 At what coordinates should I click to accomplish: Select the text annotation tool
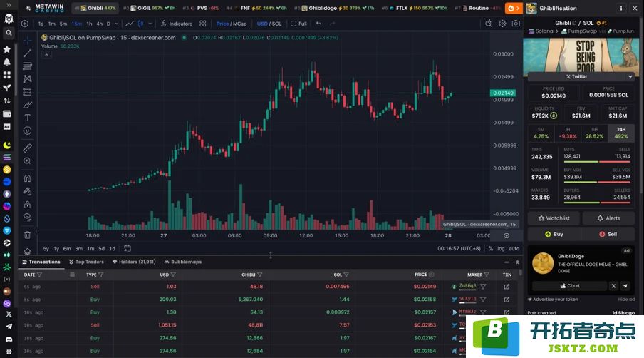28,118
